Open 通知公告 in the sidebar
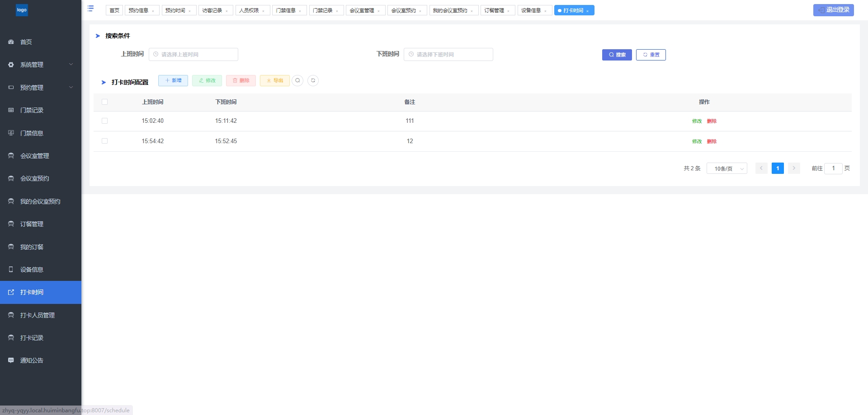This screenshot has height=415, width=868. click(41, 360)
